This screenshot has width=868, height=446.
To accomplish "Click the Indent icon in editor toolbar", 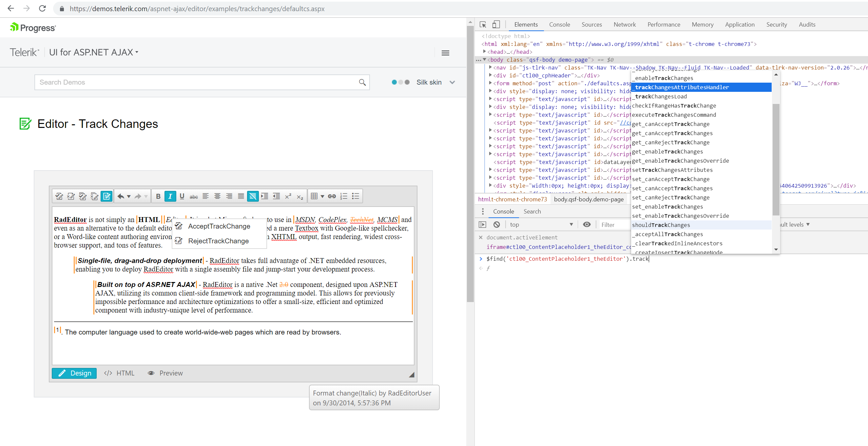I will coord(264,196).
